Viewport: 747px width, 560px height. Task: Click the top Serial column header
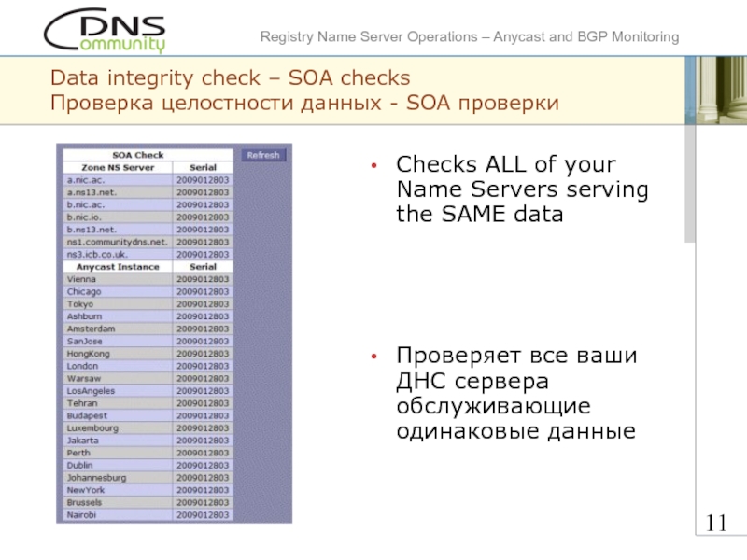(203, 168)
